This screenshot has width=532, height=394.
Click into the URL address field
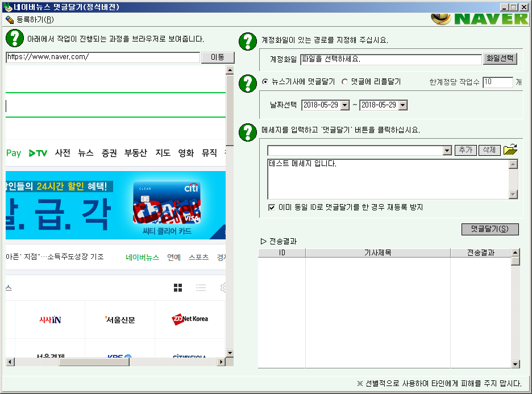(103, 57)
